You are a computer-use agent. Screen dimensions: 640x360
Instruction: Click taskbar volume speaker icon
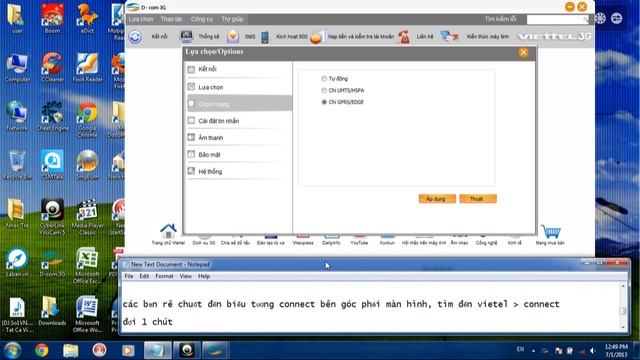click(x=593, y=351)
